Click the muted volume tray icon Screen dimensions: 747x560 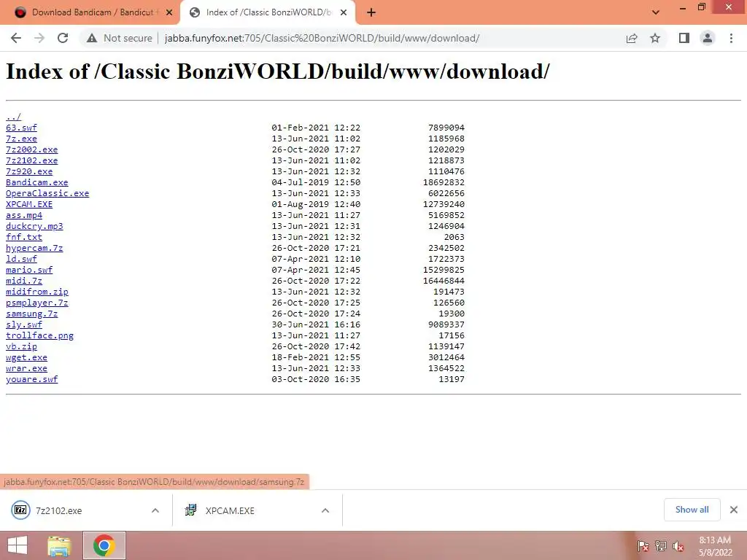678,546
